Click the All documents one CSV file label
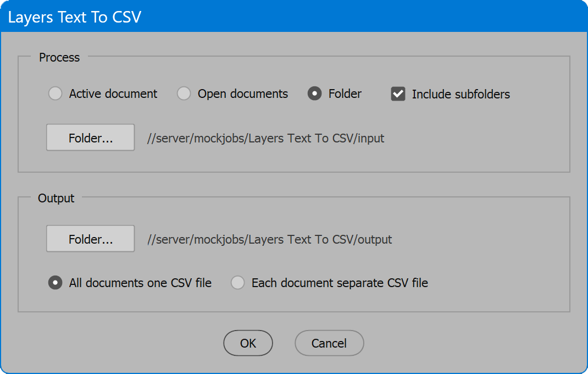 140,283
